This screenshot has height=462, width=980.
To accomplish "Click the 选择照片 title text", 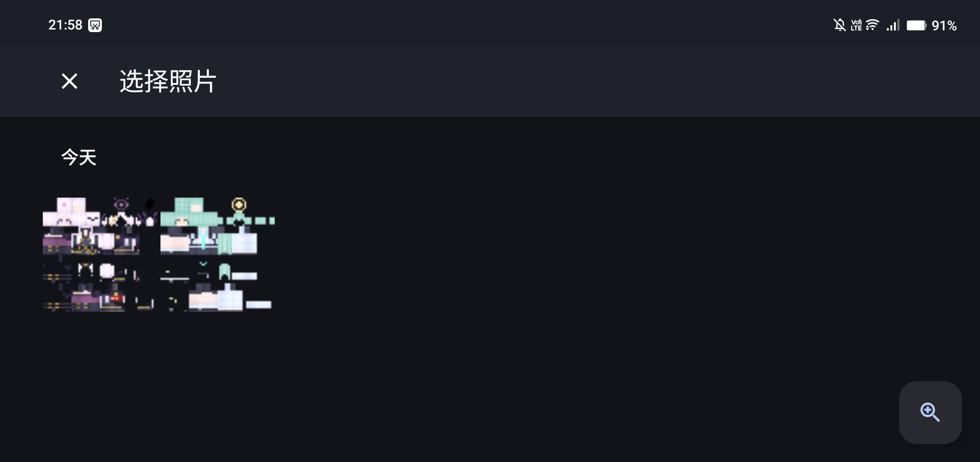I will click(168, 81).
